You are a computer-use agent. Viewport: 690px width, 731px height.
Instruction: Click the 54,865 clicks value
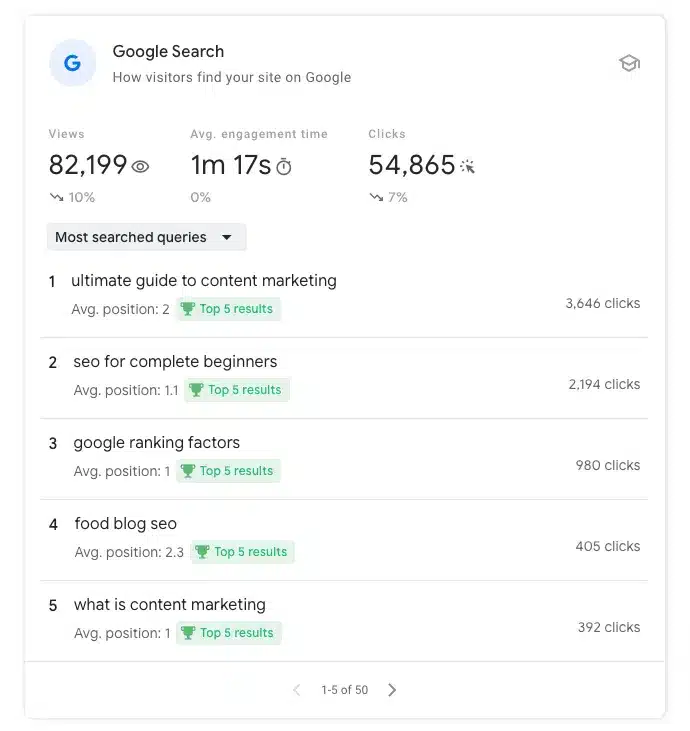tap(412, 165)
